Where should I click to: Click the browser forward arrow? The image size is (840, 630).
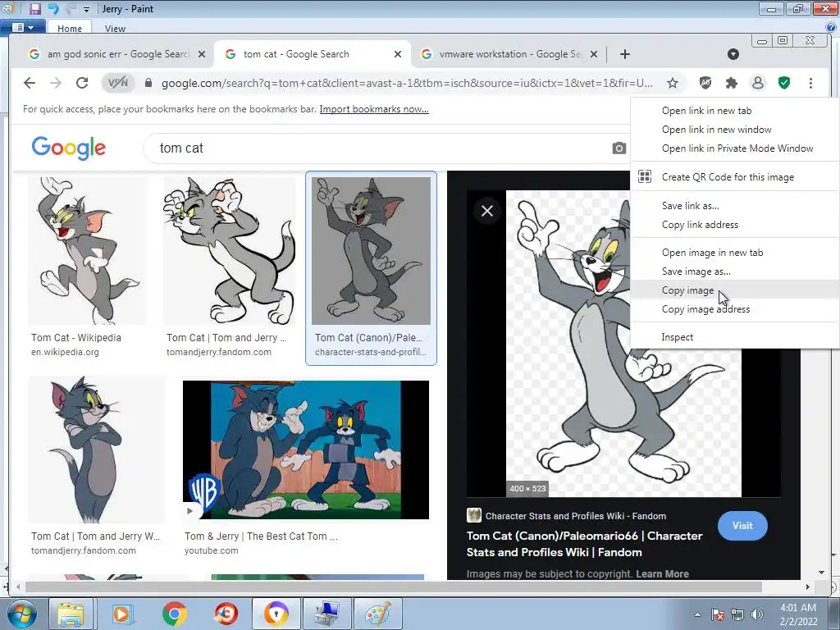click(56, 83)
